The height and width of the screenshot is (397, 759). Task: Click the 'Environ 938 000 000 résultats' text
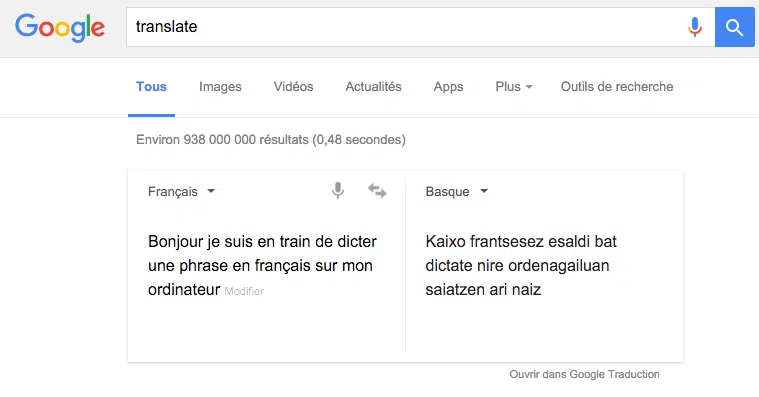click(222, 140)
